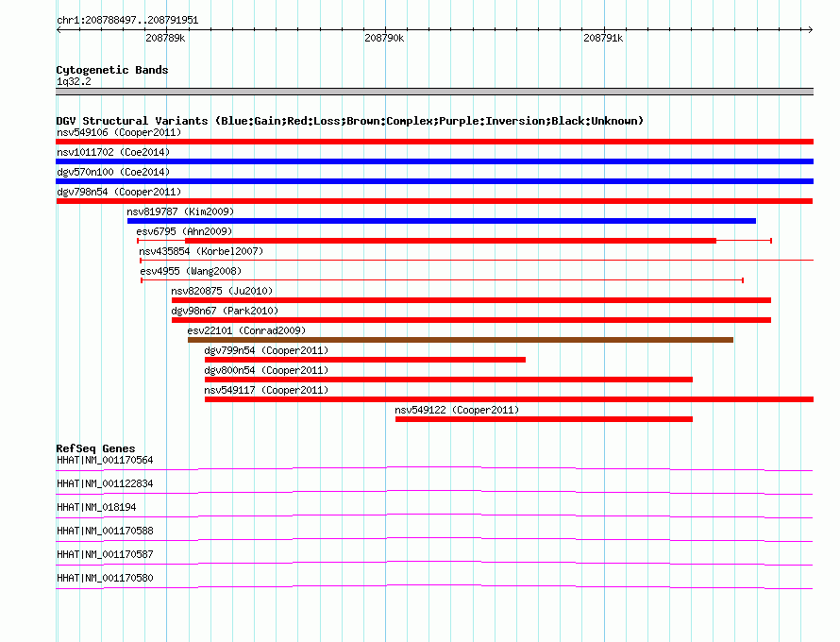Select the dgv570n100 blue variant bar
The image size is (840, 642).
(x=434, y=181)
